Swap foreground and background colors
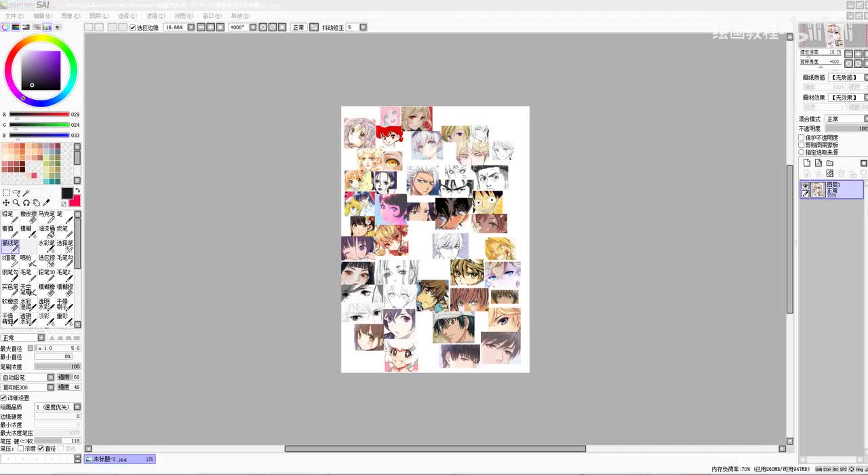868x475 pixels. 77,191
